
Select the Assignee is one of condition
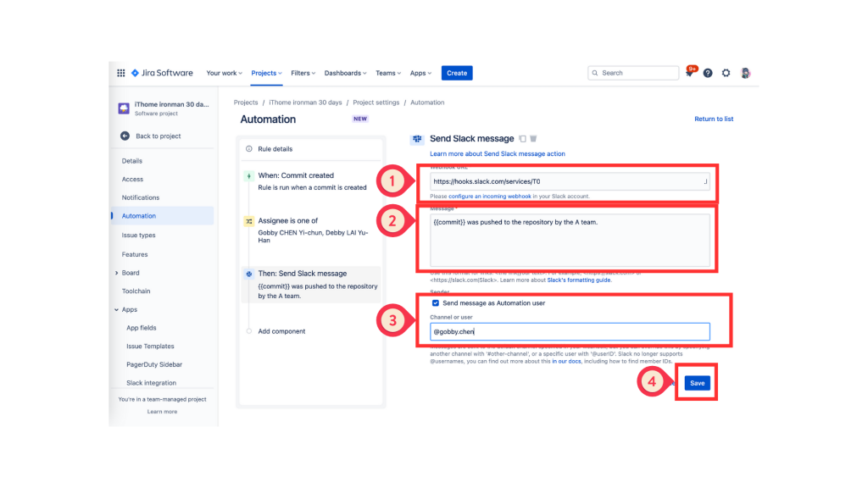[x=311, y=230]
